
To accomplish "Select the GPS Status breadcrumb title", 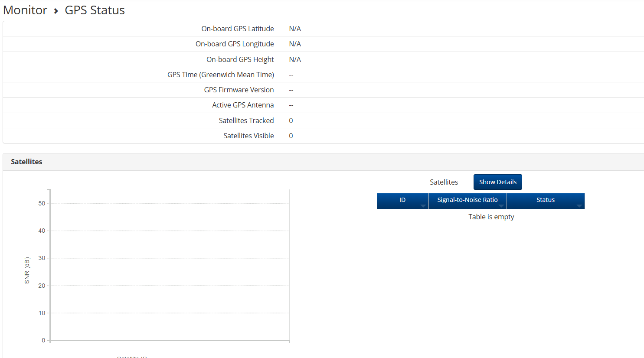I will pyautogui.click(x=95, y=10).
